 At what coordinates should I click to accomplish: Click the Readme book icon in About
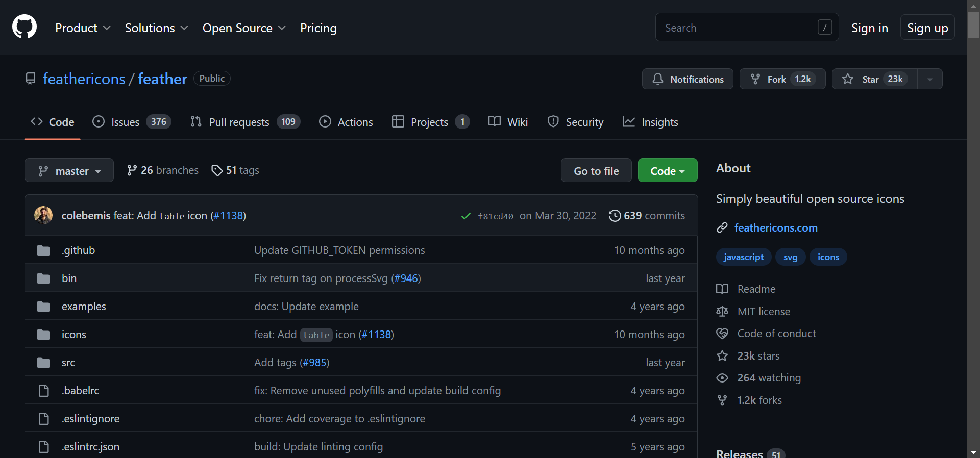point(722,289)
